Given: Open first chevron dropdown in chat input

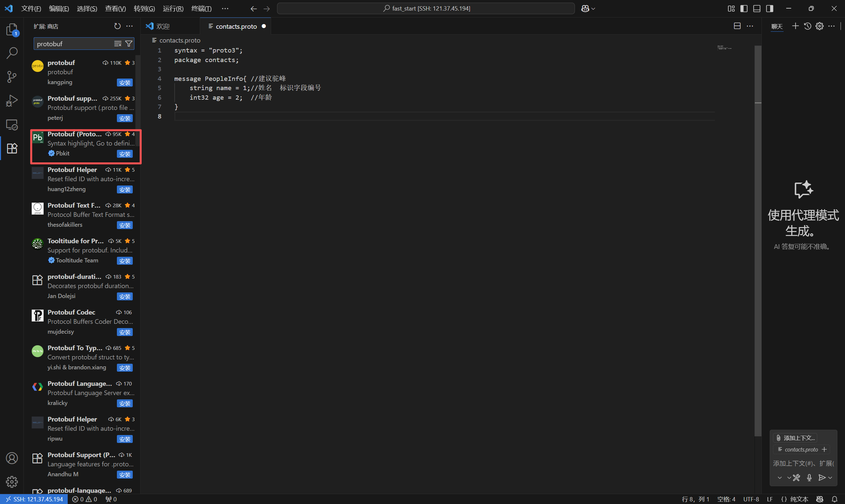Looking at the screenshot, I should coord(780,478).
